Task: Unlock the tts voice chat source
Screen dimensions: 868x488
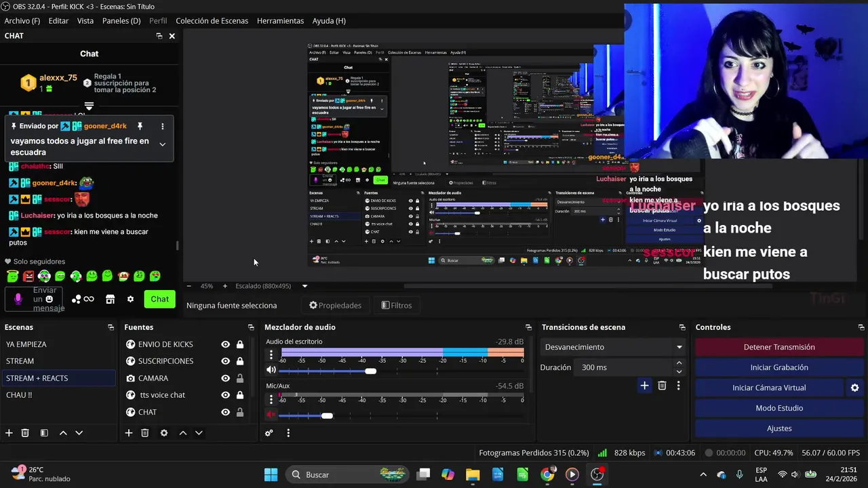Action: pyautogui.click(x=239, y=395)
